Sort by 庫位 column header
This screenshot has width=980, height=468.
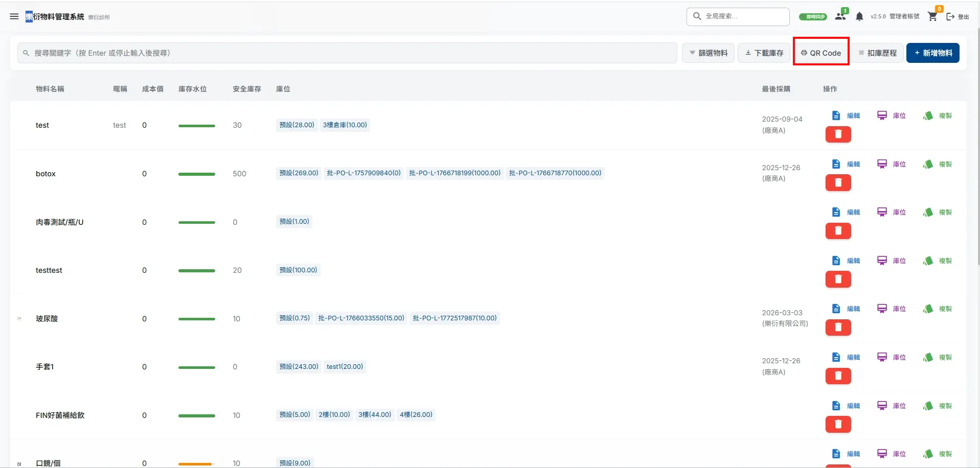tap(283, 89)
